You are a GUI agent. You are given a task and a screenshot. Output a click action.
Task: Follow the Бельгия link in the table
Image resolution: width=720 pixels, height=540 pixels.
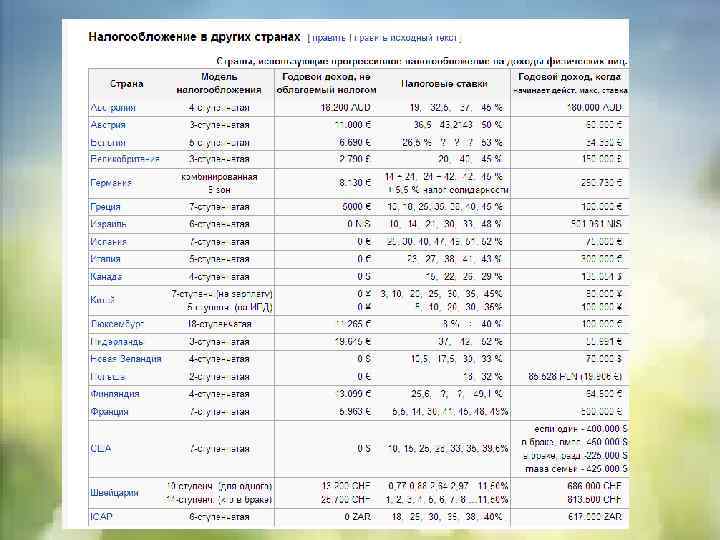tap(108, 143)
